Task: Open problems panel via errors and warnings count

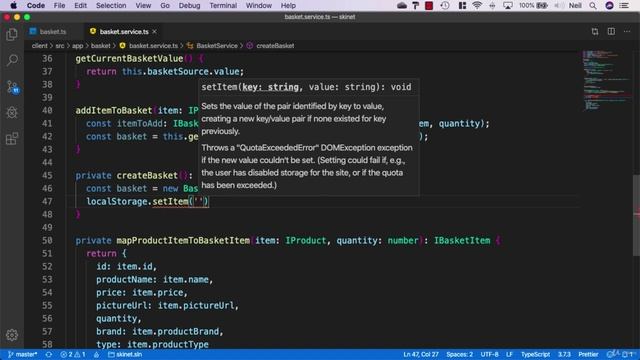Action: point(73,354)
